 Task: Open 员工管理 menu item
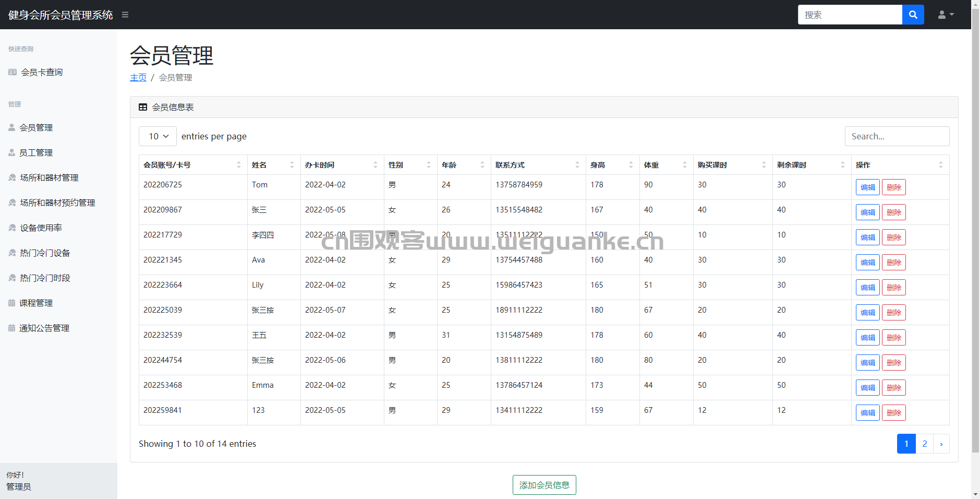point(36,152)
